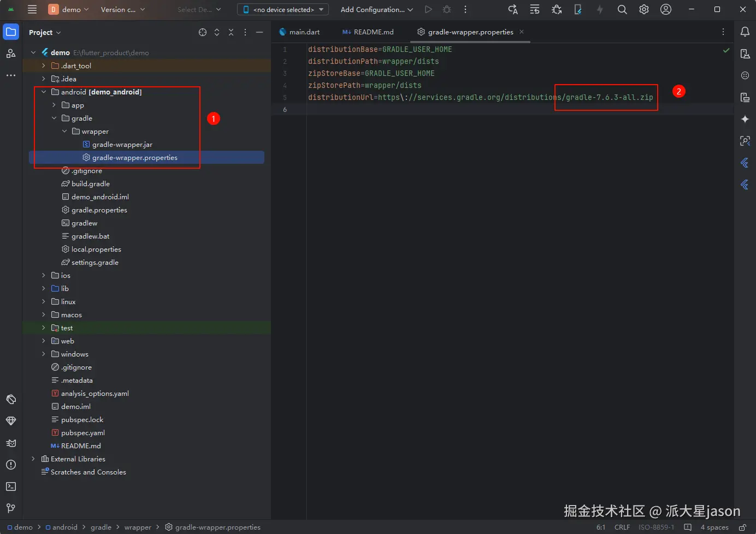Open editor tabs options menu

[723, 32]
